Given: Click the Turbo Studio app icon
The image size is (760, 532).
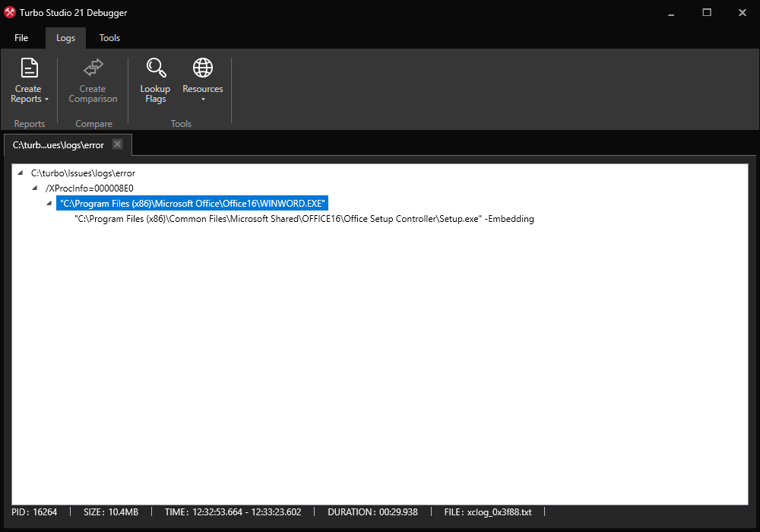Looking at the screenshot, I should [x=10, y=13].
